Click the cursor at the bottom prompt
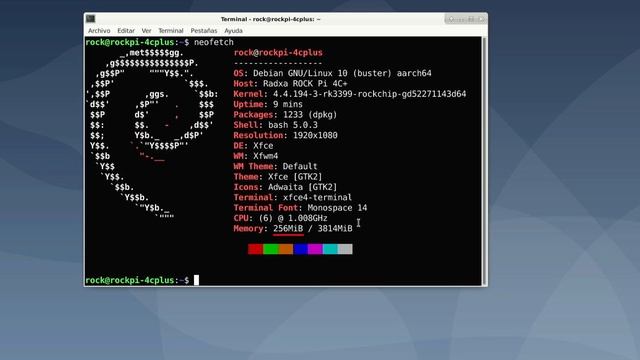Image resolution: width=640 pixels, height=360 pixels. tap(196, 280)
